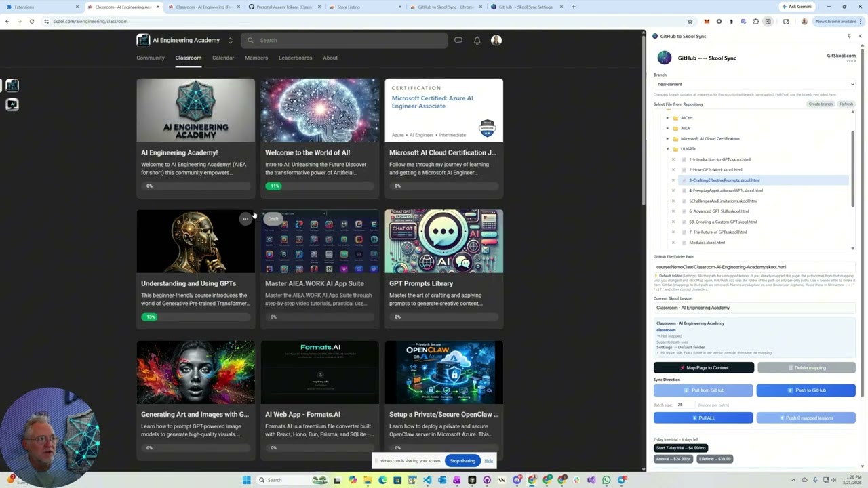Delete 2-How-GPTs-Work file with its X
The image size is (868, 488).
673,169
